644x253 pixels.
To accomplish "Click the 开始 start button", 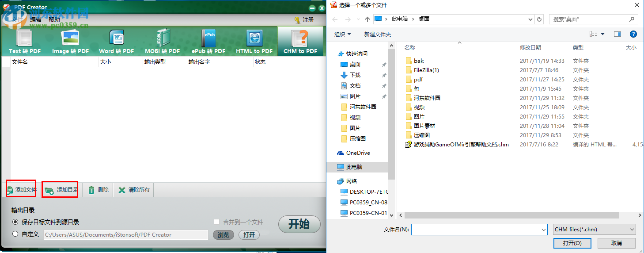I will 299,224.
